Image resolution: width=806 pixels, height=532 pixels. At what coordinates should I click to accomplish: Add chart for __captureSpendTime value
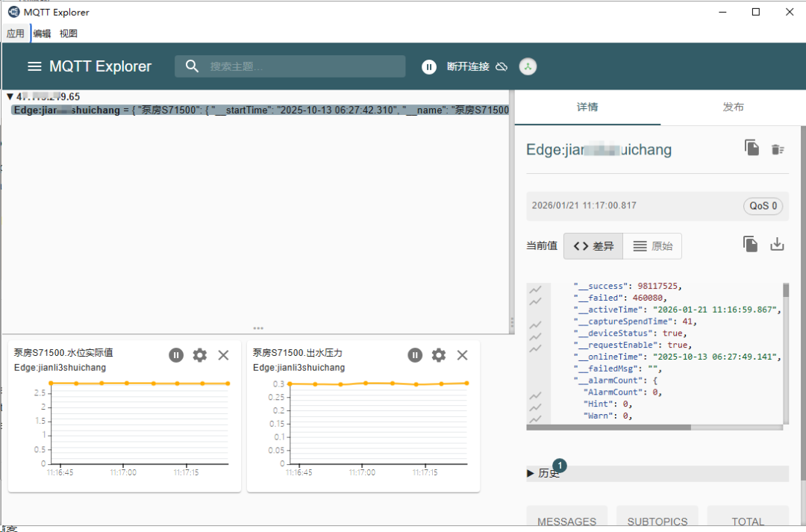535,325
